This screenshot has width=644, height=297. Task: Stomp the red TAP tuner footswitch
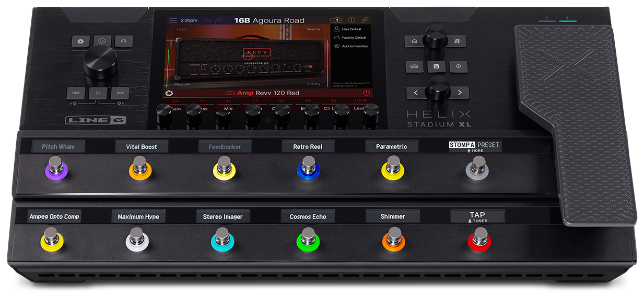[478, 239]
